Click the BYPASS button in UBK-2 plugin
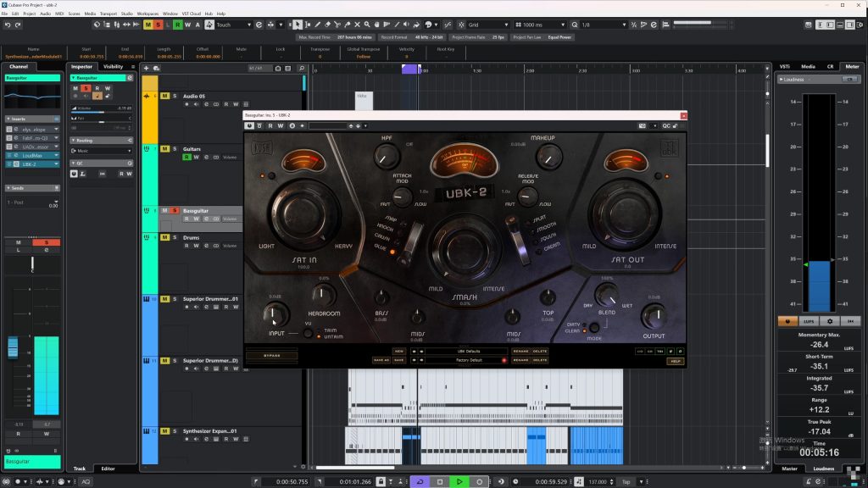Image resolution: width=868 pixels, height=488 pixels. 272,356
